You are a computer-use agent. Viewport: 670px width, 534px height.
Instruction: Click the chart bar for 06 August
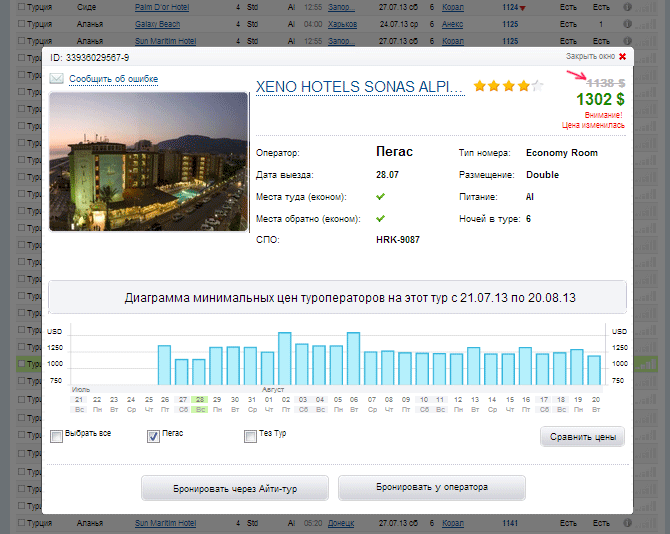pos(353,358)
